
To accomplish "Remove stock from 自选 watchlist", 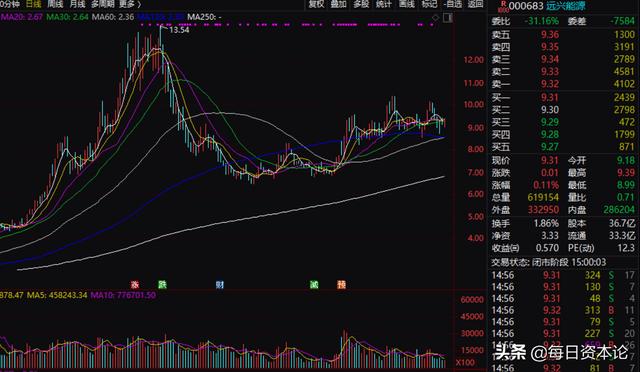I will click(x=453, y=4).
